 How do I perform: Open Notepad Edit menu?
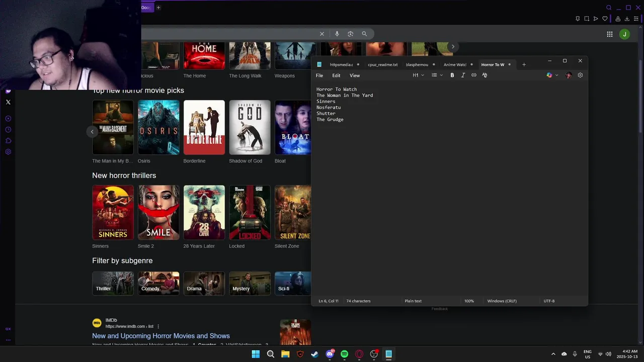tap(336, 75)
